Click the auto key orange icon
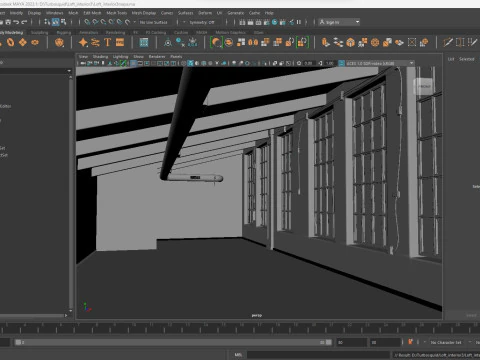Viewport: 480px width, 360px height. coord(410,342)
